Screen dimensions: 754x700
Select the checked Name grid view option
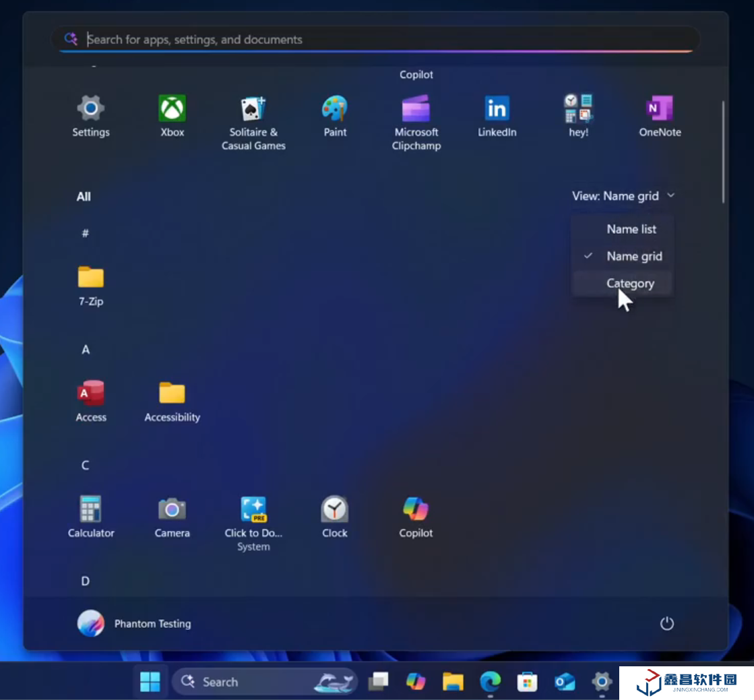click(633, 256)
